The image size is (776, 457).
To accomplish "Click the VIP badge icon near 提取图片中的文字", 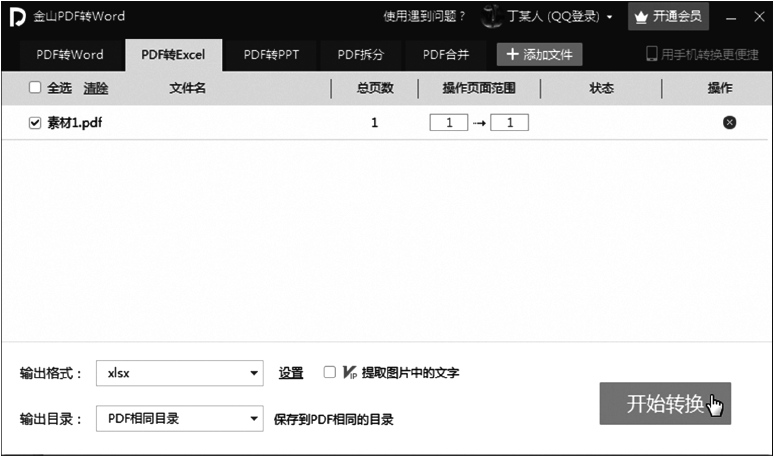I will pos(349,373).
